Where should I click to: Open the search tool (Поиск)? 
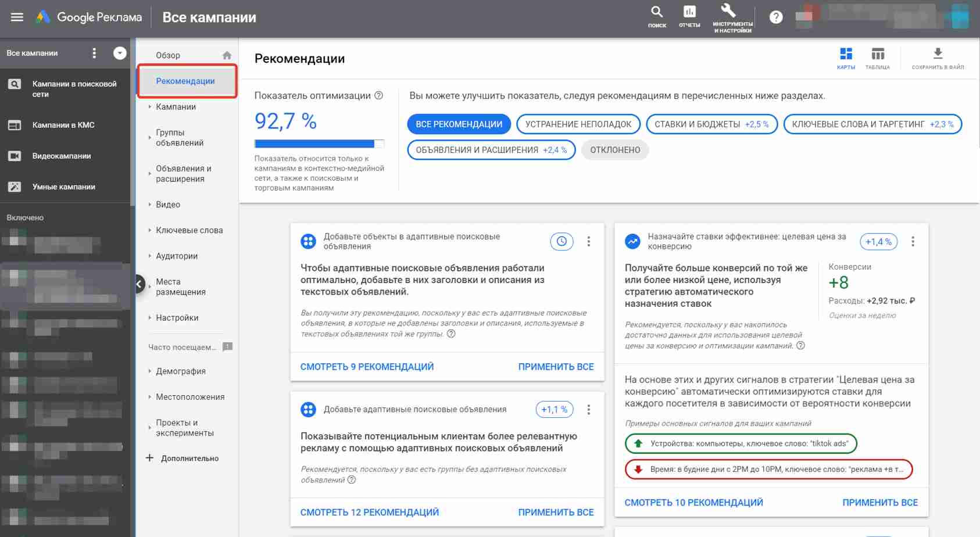(x=657, y=16)
